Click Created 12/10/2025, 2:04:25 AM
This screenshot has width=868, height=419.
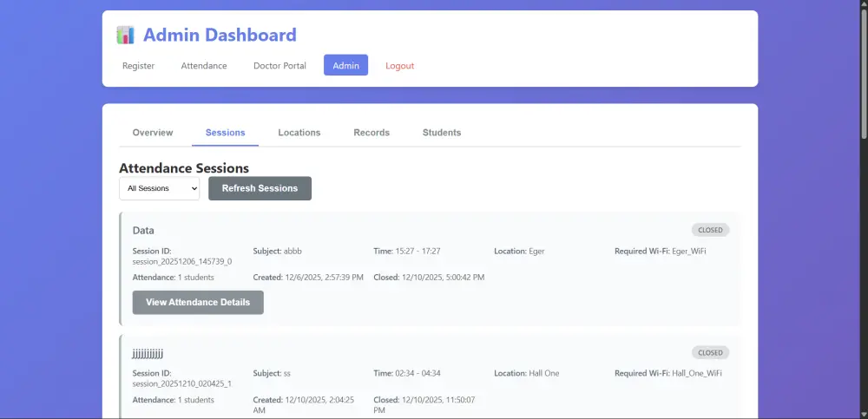(304, 404)
